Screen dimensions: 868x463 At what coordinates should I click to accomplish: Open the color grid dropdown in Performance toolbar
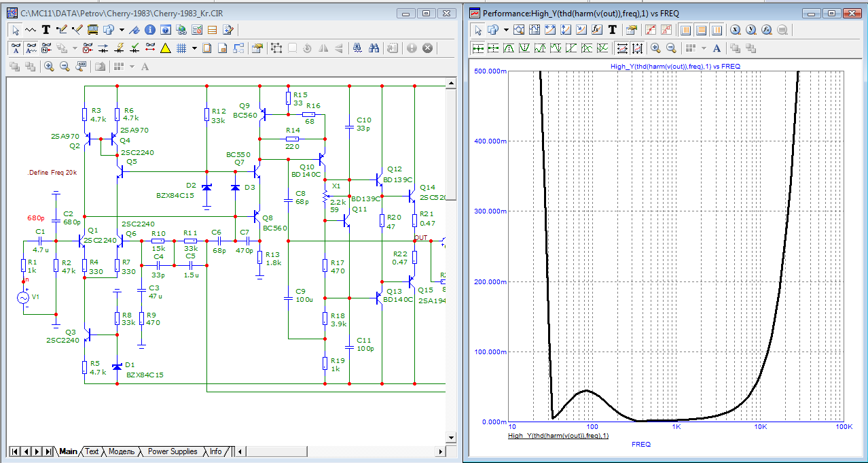(x=704, y=48)
